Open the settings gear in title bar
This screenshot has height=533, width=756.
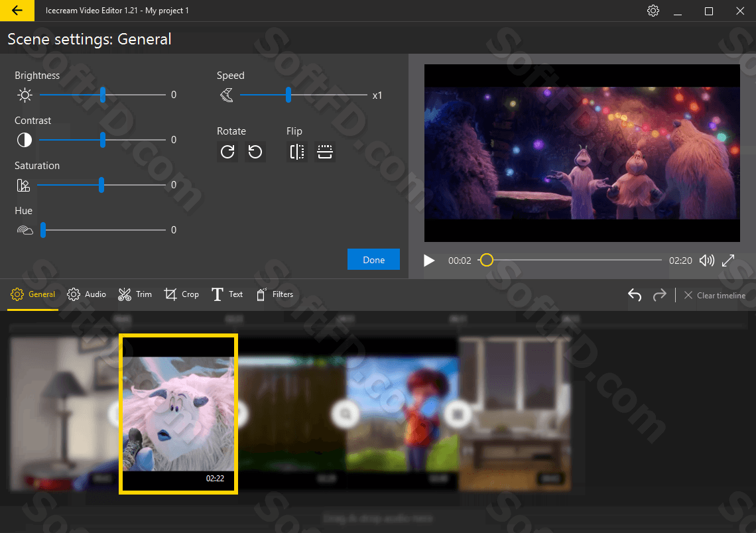point(653,11)
